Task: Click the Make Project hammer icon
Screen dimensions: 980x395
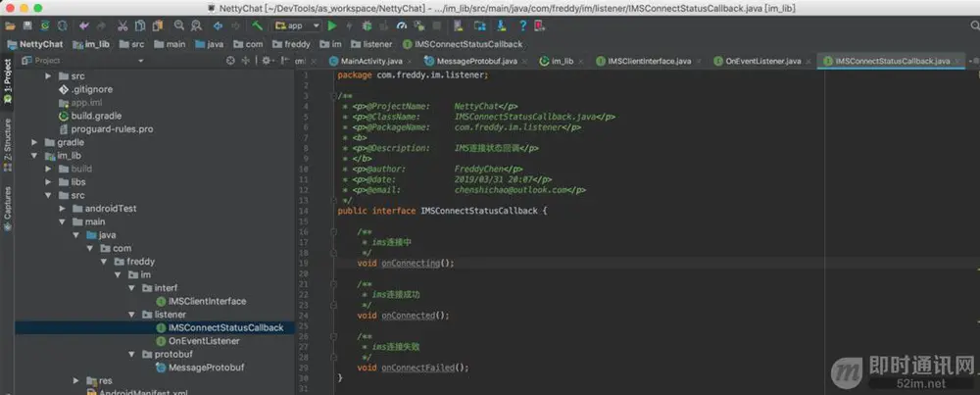Action: [258, 25]
